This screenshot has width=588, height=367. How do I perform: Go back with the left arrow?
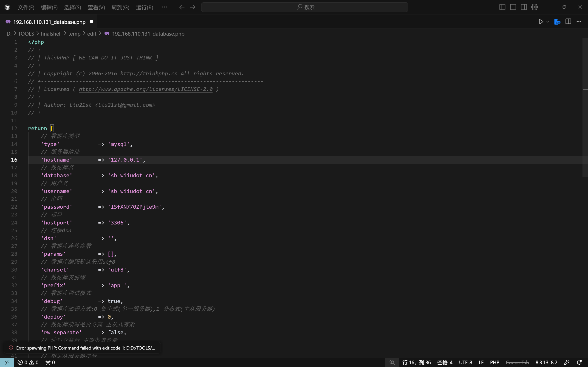coord(182,7)
